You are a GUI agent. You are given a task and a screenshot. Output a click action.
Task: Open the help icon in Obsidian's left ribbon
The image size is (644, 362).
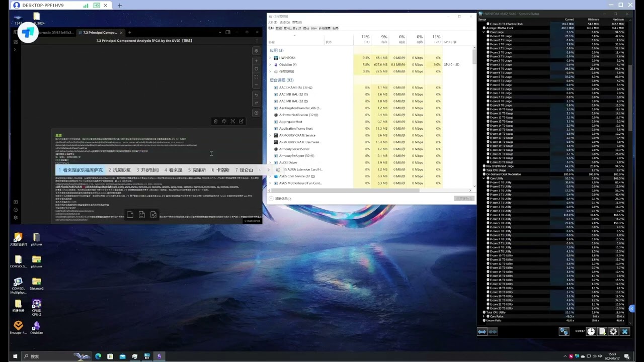pos(16,210)
